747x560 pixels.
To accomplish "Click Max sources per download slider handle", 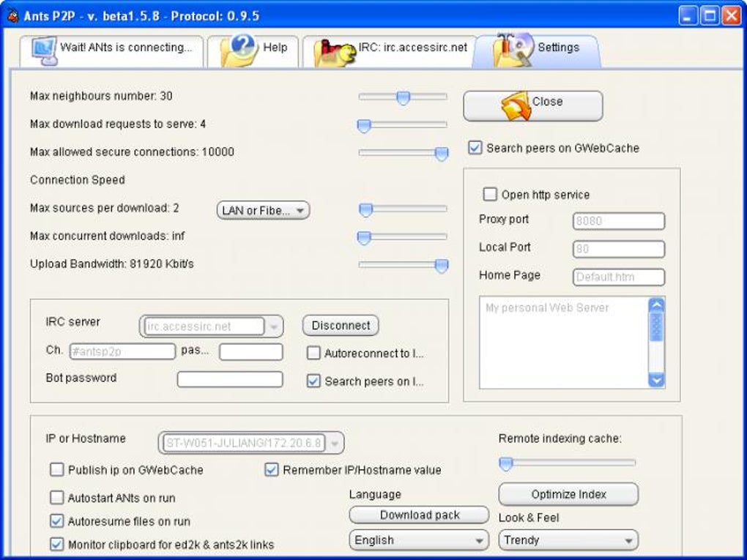I will click(365, 210).
